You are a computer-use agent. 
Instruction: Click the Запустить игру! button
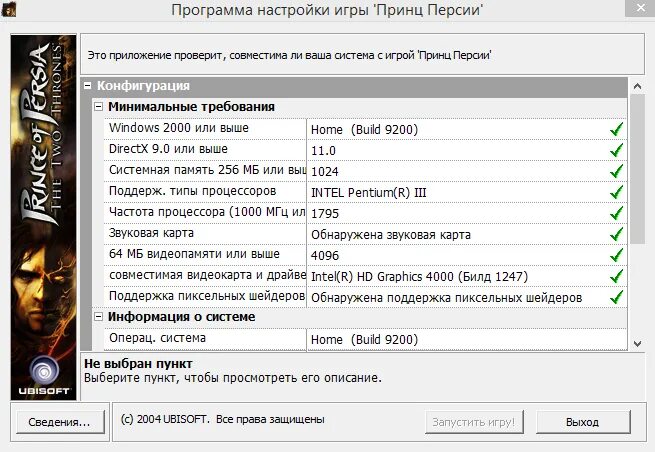click(x=474, y=422)
